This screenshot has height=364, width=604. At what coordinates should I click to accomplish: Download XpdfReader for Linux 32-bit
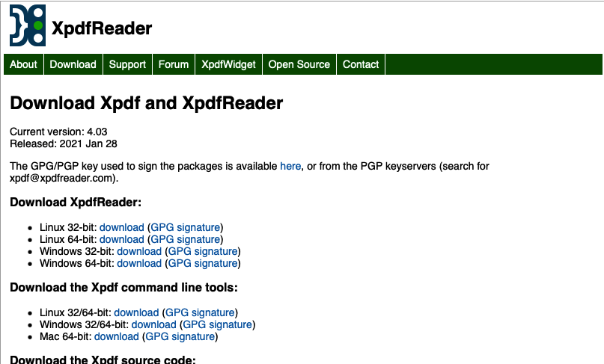coord(122,227)
